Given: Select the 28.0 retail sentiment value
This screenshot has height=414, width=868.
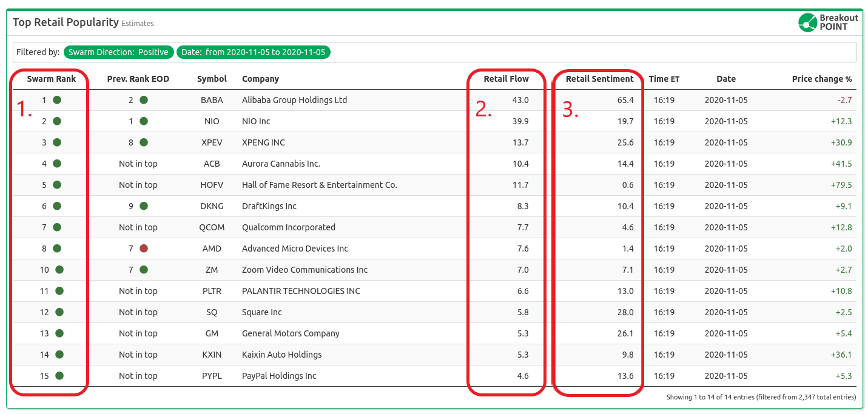Looking at the screenshot, I should click(x=625, y=312).
